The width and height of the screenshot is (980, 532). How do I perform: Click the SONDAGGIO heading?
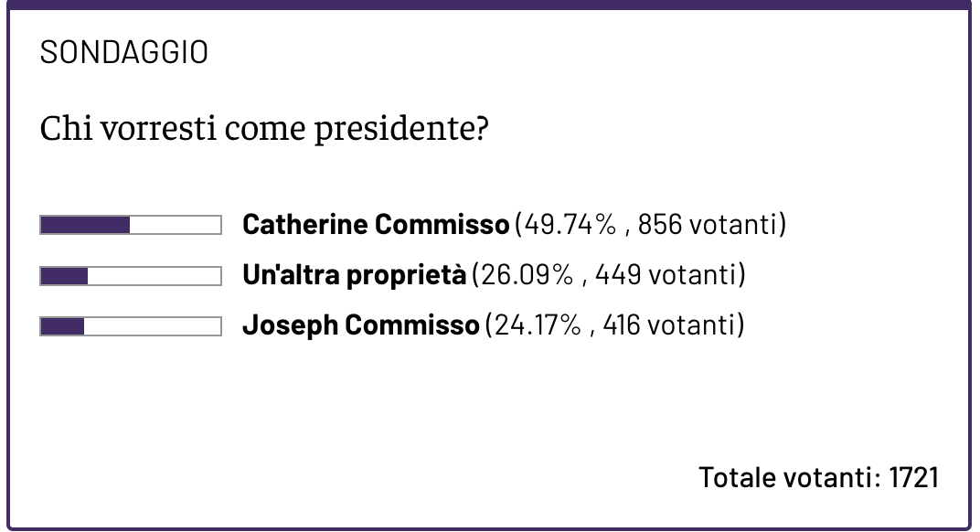[x=124, y=53]
